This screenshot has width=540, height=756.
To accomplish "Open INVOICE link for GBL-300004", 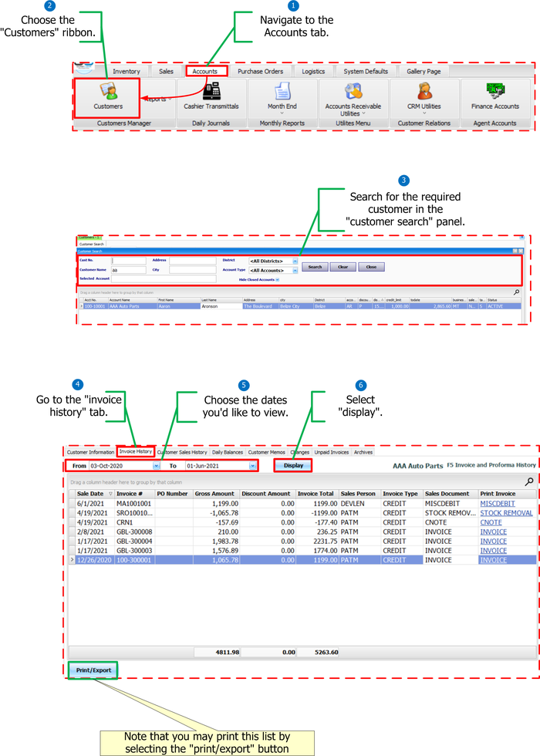I will tap(493, 541).
